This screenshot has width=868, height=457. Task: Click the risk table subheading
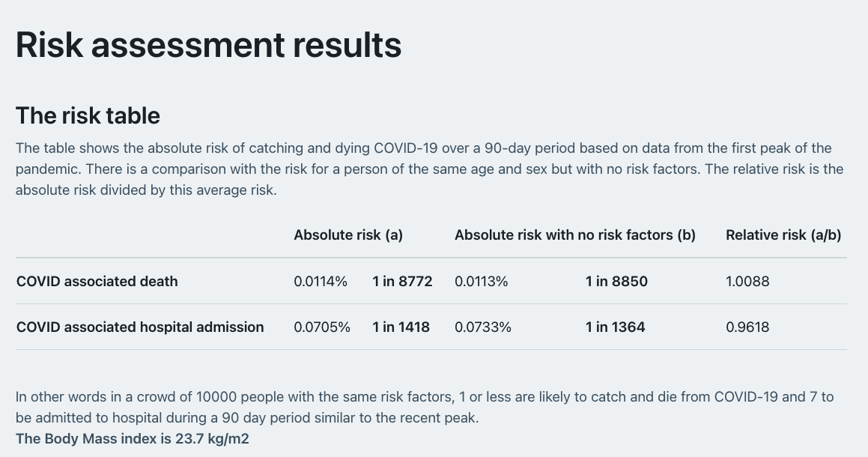click(88, 116)
